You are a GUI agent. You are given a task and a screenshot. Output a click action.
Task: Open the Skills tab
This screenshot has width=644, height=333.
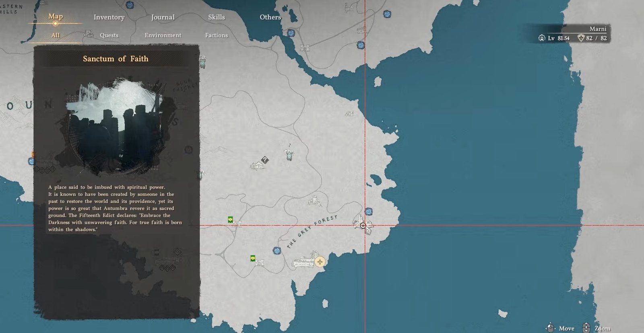pos(216,17)
